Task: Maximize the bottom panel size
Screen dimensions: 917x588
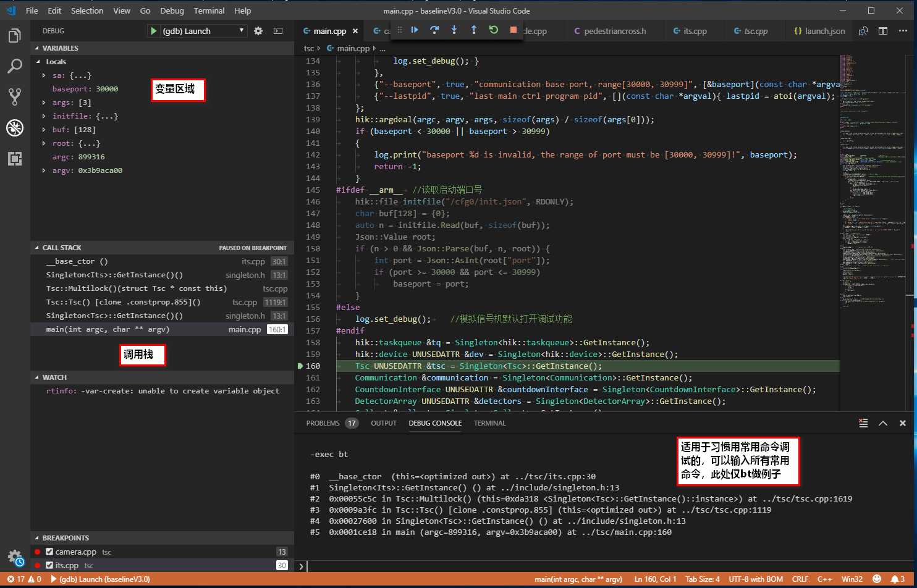Action: (x=883, y=423)
